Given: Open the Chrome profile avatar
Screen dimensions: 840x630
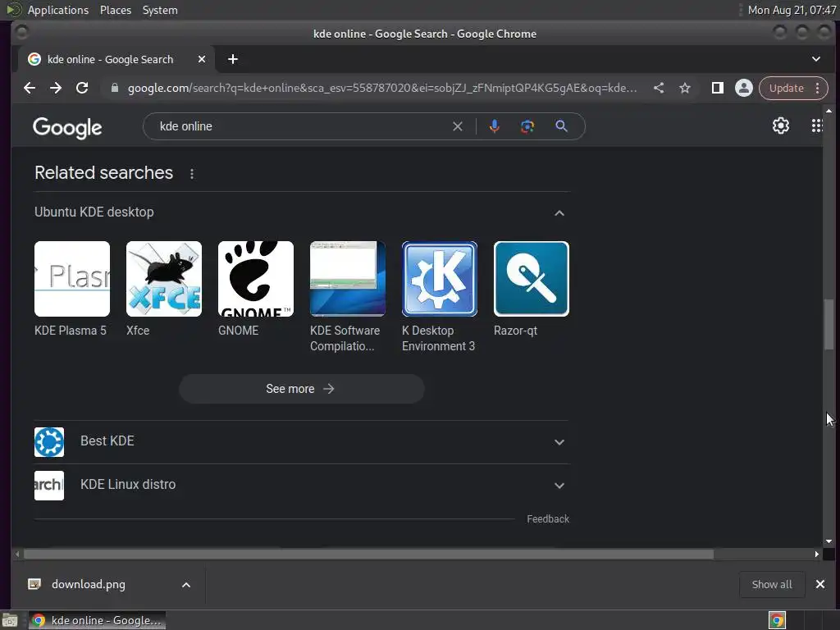Looking at the screenshot, I should click(743, 88).
